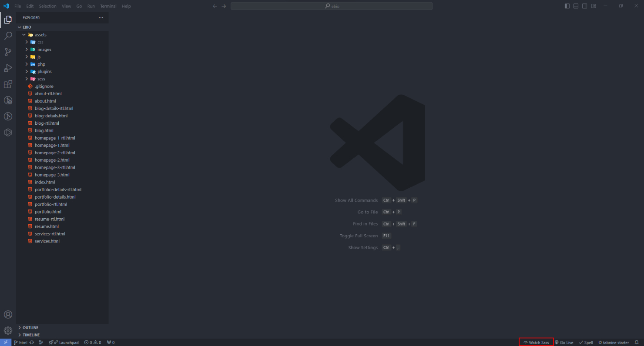Open the Source Control view

pyautogui.click(x=8, y=52)
